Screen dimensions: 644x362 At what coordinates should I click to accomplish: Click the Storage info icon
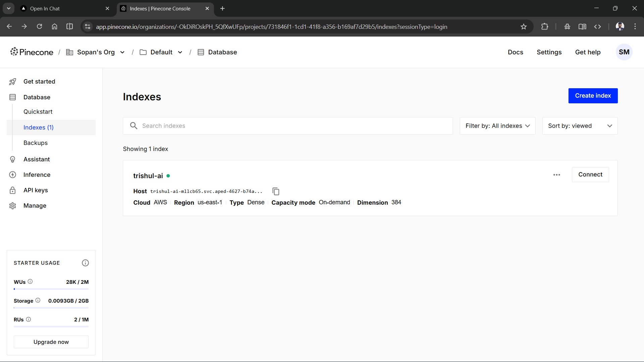pyautogui.click(x=38, y=300)
